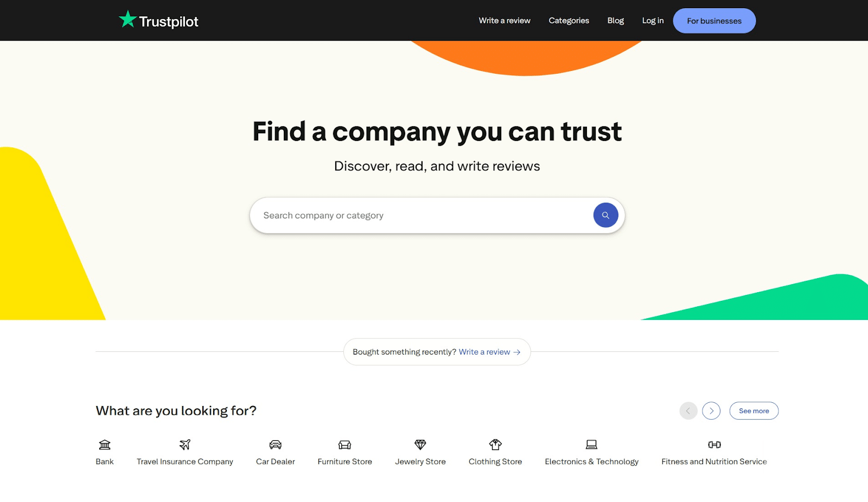Open the Blog page
The height and width of the screenshot is (502, 868).
[x=615, y=20]
